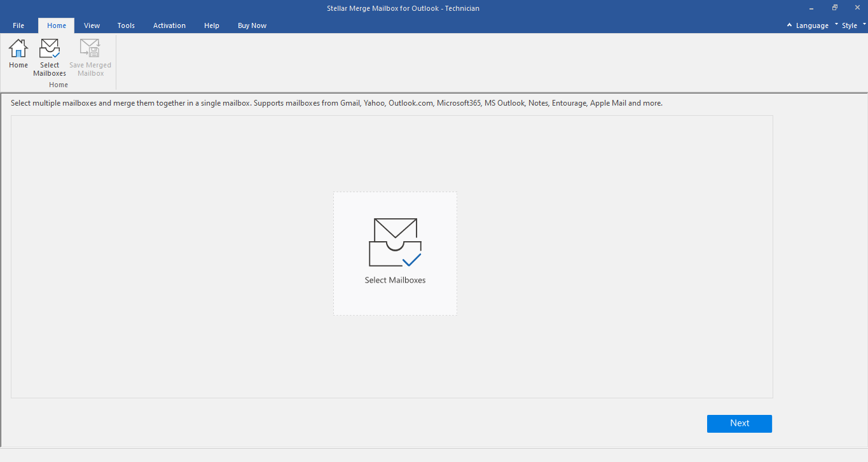
Task: Restore down the application window
Action: coord(834,8)
